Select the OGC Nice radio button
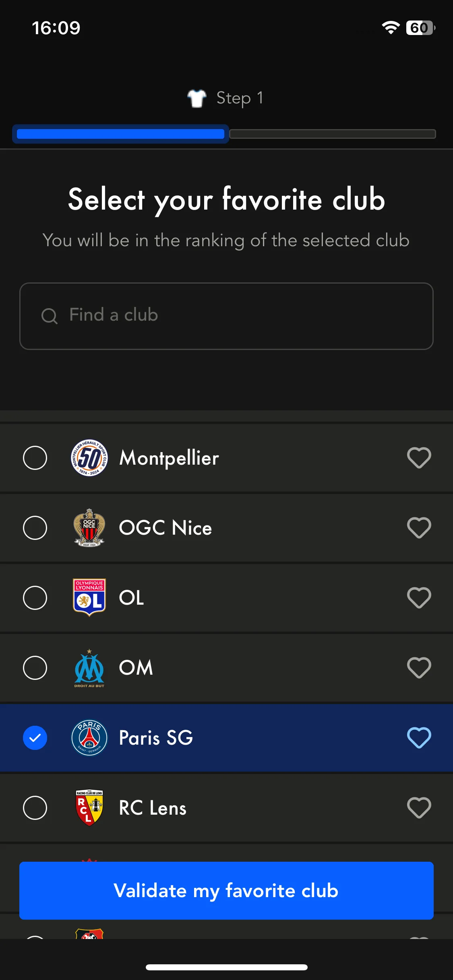 (x=35, y=528)
